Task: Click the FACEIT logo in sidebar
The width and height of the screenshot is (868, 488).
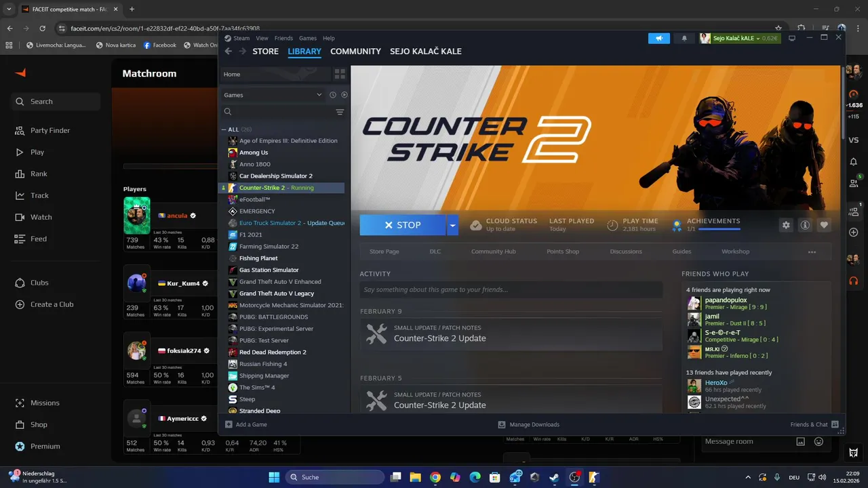Action: (20, 73)
